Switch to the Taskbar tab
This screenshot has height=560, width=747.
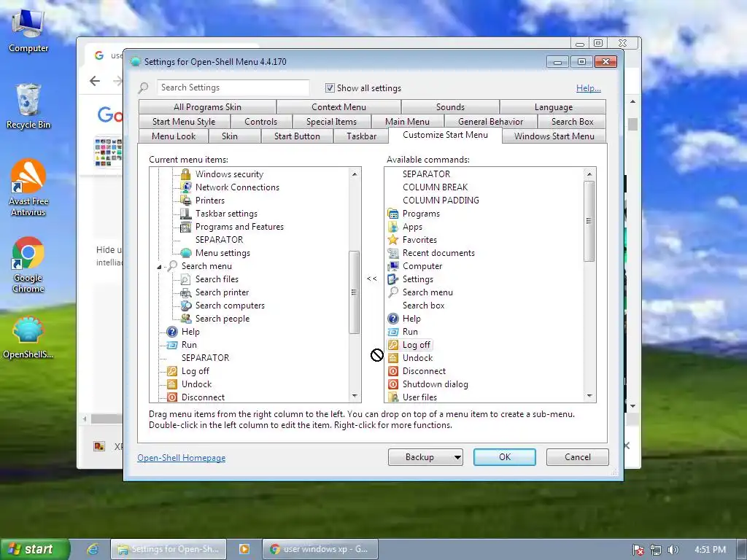click(361, 136)
